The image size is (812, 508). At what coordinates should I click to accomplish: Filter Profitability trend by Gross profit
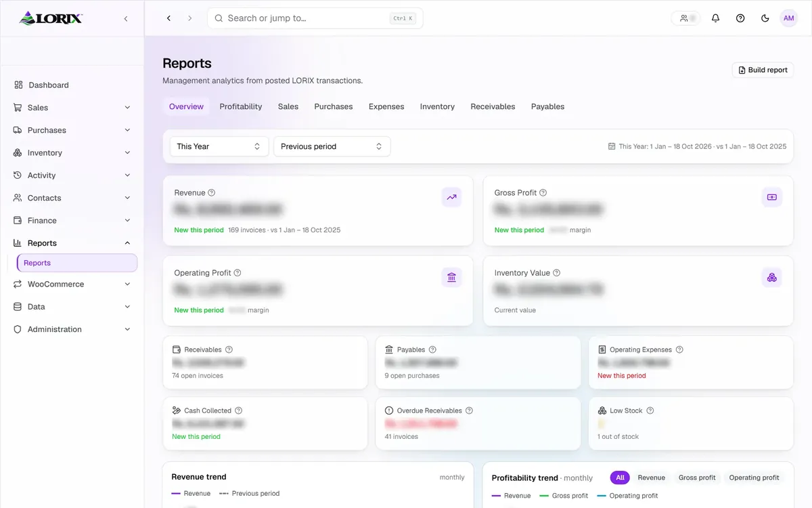tap(697, 478)
